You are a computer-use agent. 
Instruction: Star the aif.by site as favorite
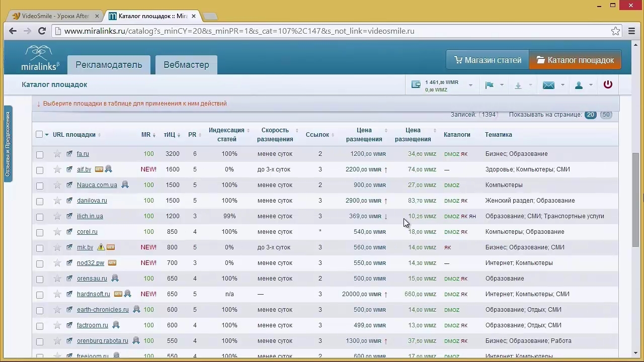pyautogui.click(x=57, y=169)
